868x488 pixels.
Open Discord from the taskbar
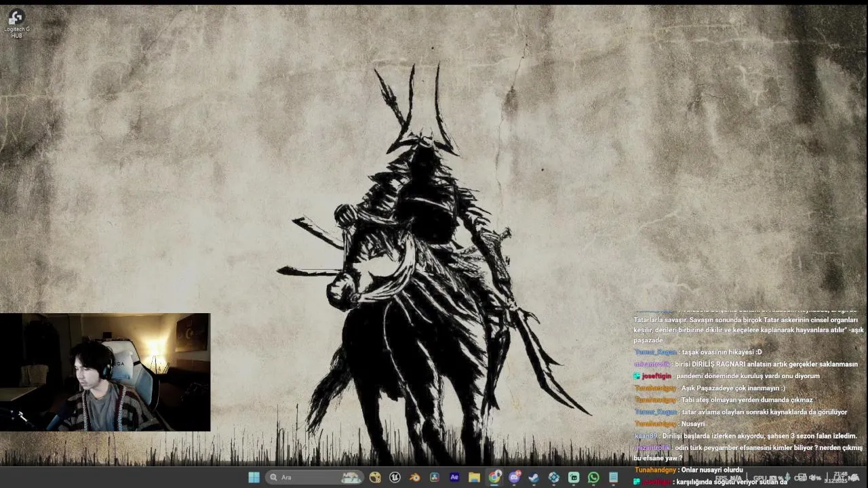pyautogui.click(x=514, y=477)
